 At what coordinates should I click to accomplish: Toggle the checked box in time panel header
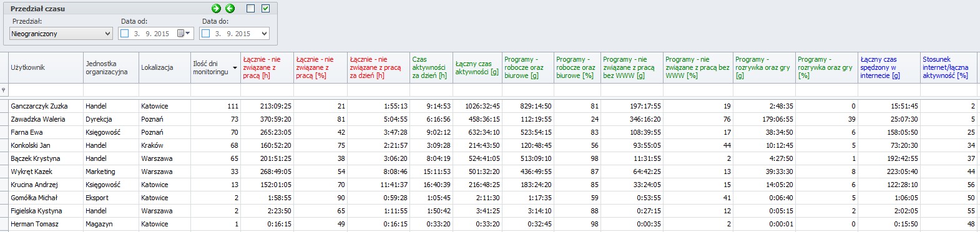(265, 9)
